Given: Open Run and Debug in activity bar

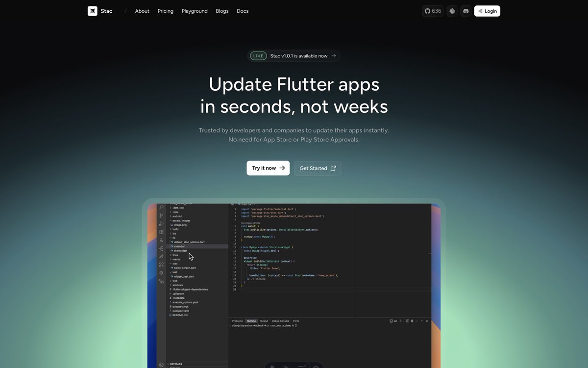Looking at the screenshot, I should pyautogui.click(x=161, y=224).
